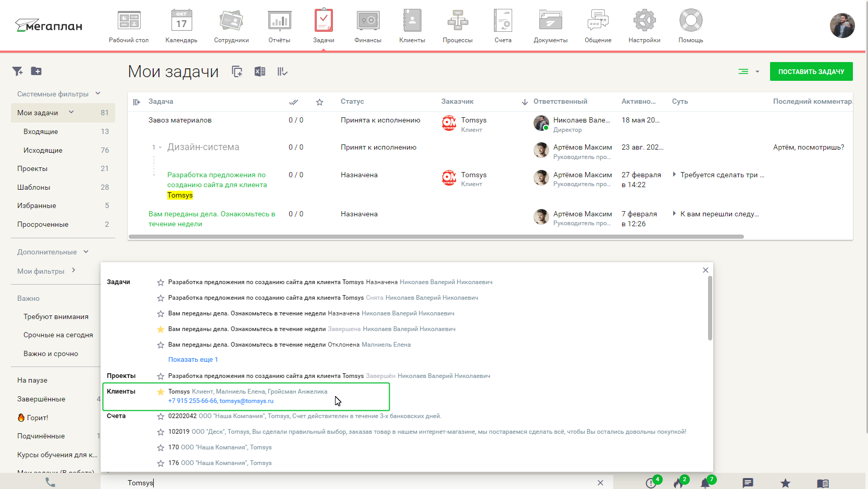Star Разработка предложения result marked Снята

160,298
